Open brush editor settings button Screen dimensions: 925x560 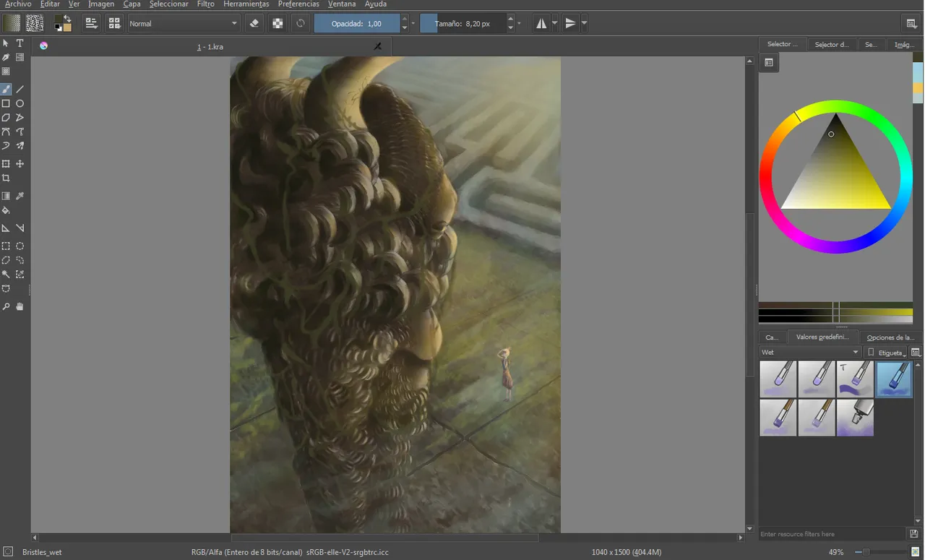[91, 23]
